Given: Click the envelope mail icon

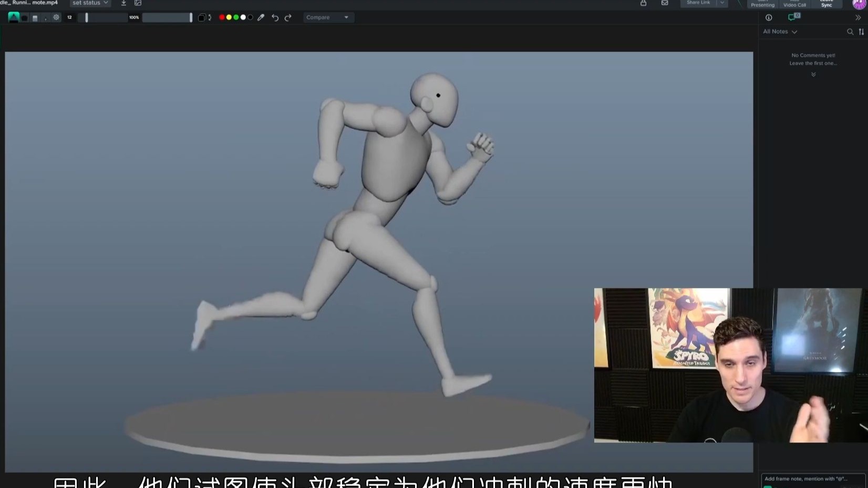Looking at the screenshot, I should 665,3.
